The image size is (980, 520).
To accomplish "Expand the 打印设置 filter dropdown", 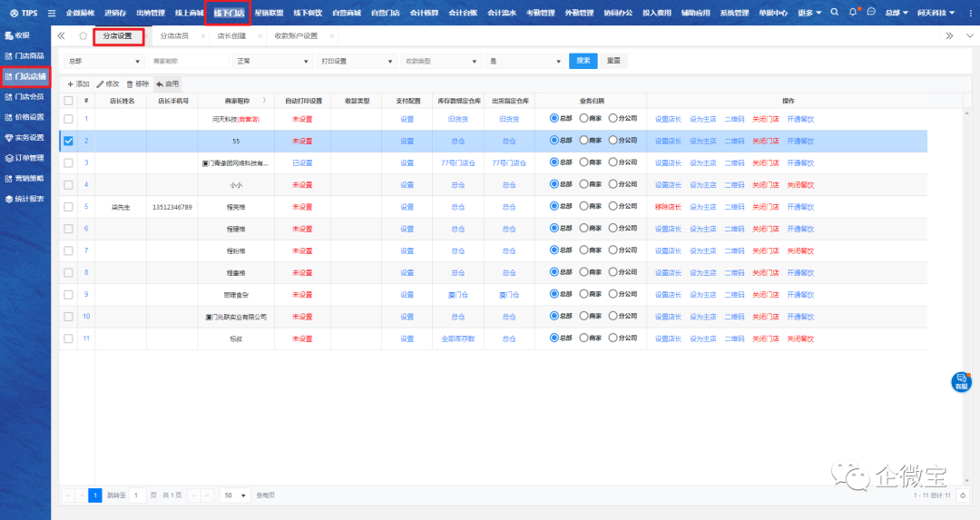I will coord(355,61).
